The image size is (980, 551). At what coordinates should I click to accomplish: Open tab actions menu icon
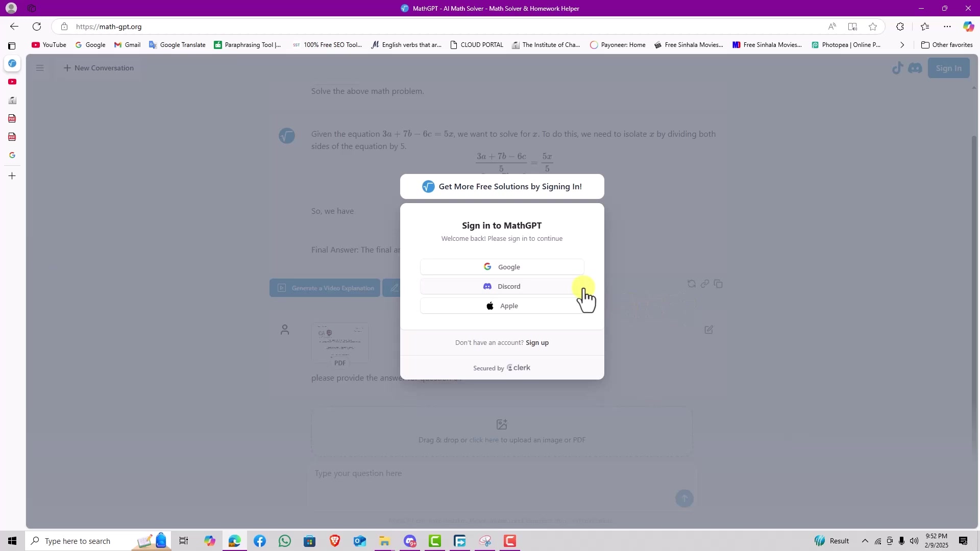point(12,46)
